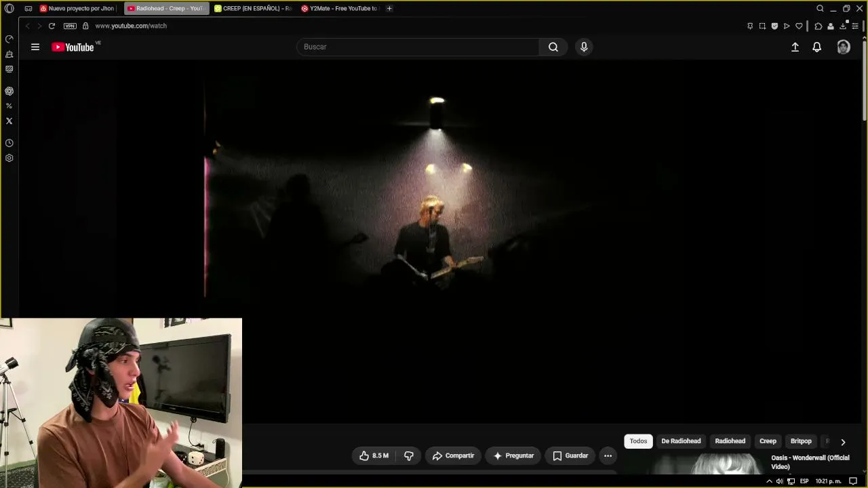Open the tab search magnifier

(x=820, y=8)
